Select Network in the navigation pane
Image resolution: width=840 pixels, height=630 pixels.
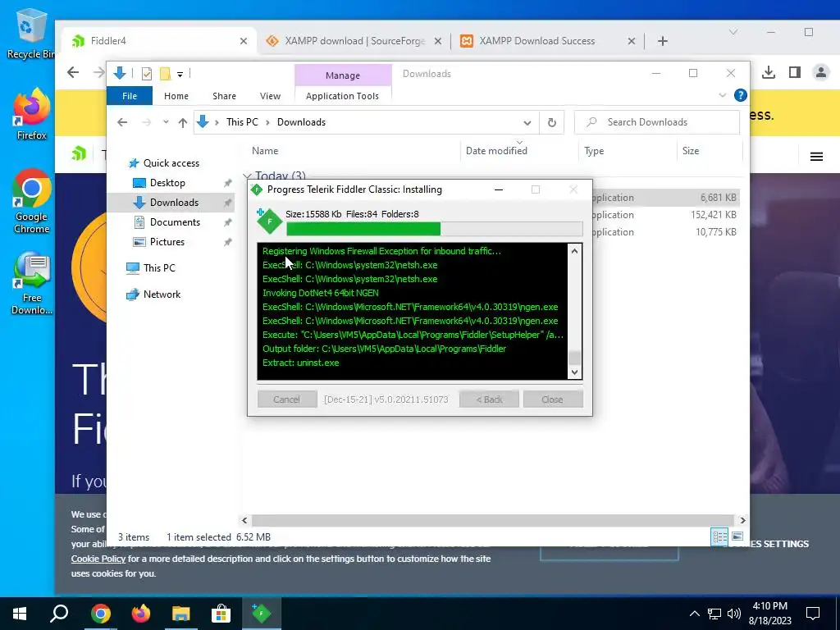tap(162, 294)
